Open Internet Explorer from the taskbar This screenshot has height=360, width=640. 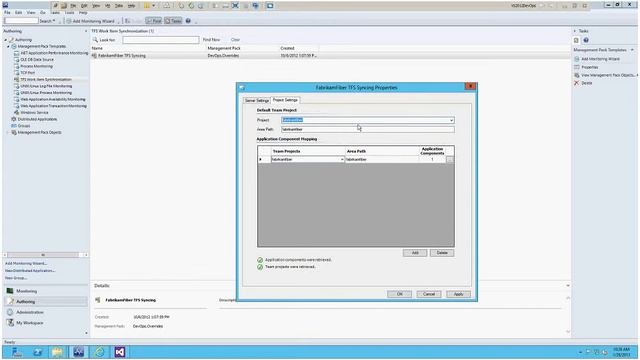coord(99,352)
